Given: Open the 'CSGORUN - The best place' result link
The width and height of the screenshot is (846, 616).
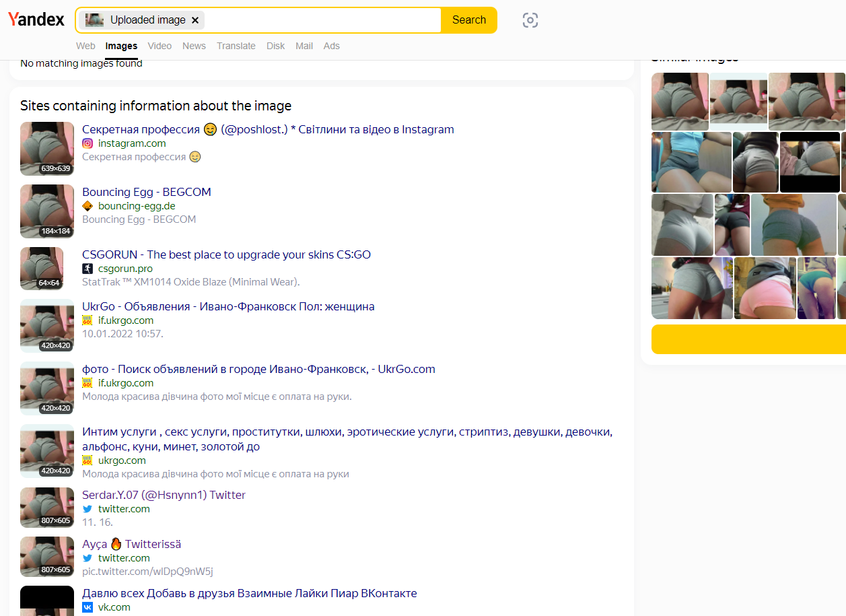Looking at the screenshot, I should coord(226,254).
